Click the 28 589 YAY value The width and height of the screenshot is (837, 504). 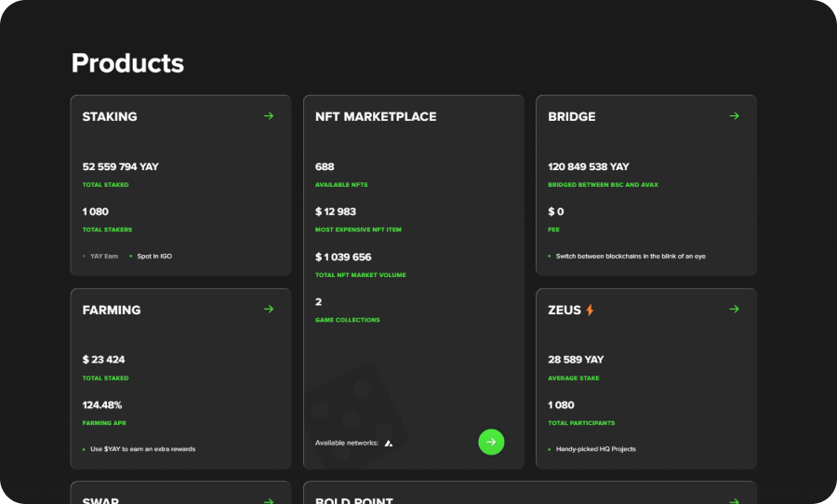click(576, 360)
